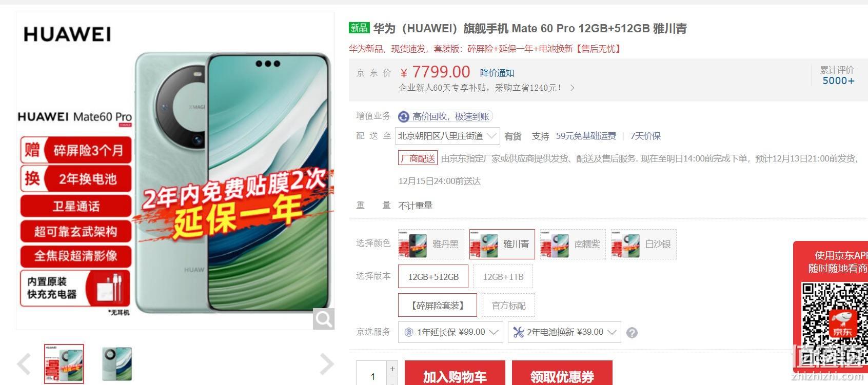Click the 高价回收 recycle icon
Image resolution: width=868 pixels, height=385 pixels.
point(404,117)
